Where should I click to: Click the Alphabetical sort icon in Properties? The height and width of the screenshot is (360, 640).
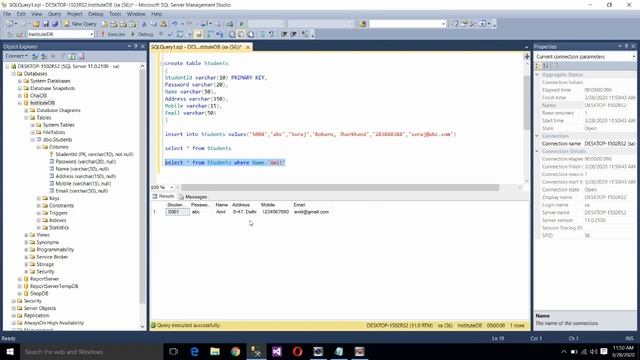(547, 66)
